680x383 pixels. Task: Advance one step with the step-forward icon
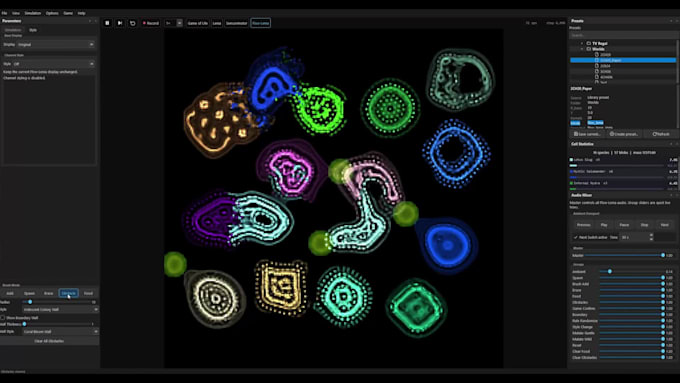(120, 23)
